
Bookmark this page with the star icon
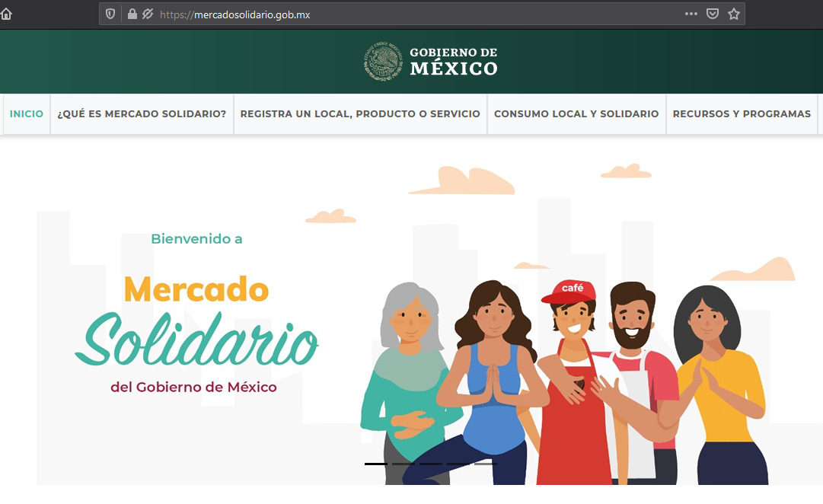(734, 14)
